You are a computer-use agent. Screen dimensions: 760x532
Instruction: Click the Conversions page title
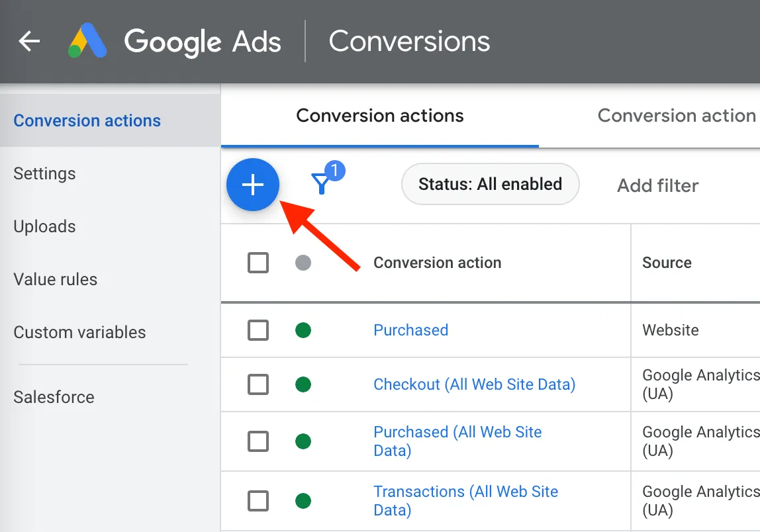coord(410,41)
